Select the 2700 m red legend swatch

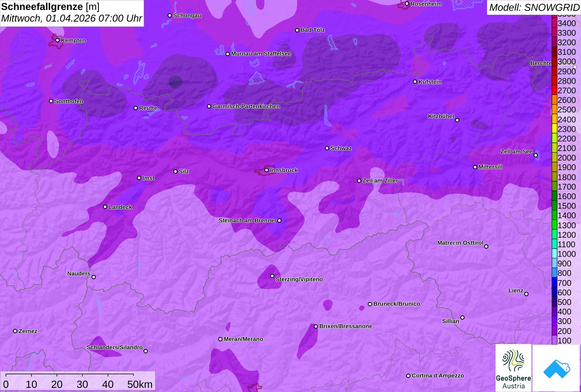tap(554, 90)
